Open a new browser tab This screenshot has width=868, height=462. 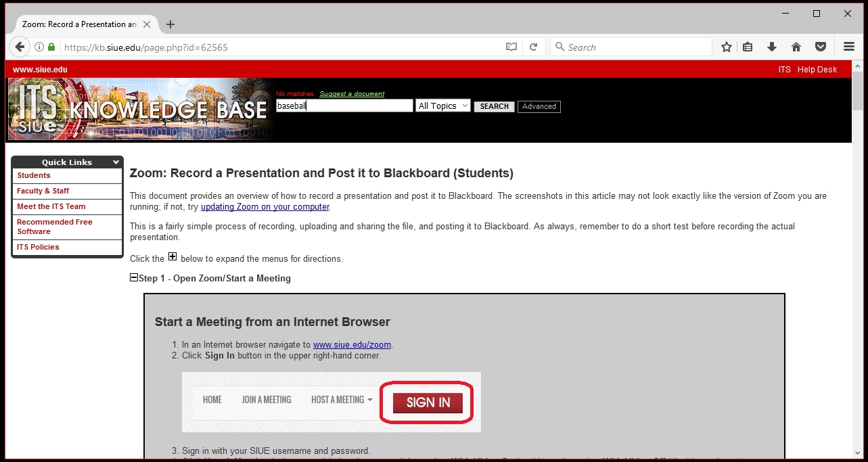pyautogui.click(x=170, y=24)
